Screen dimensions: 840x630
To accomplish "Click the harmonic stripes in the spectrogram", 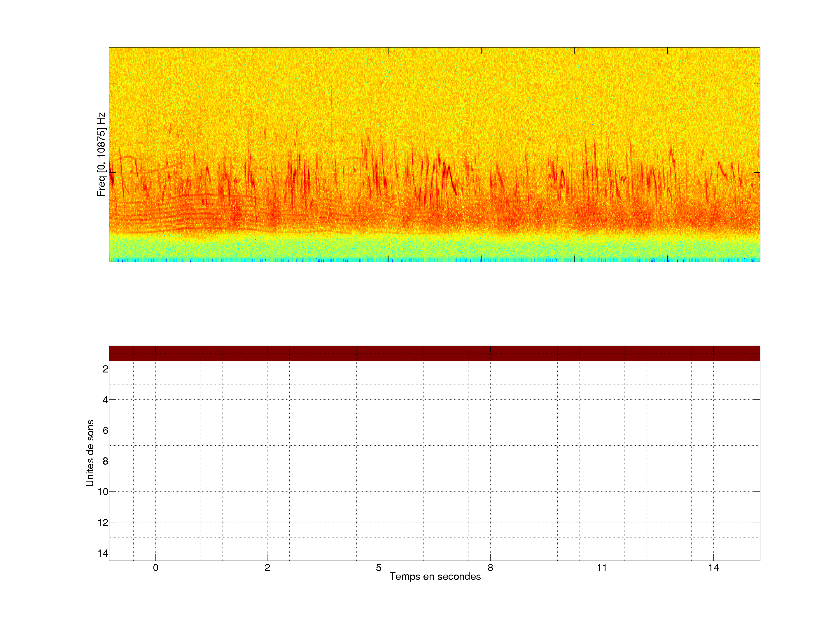I will [182, 215].
